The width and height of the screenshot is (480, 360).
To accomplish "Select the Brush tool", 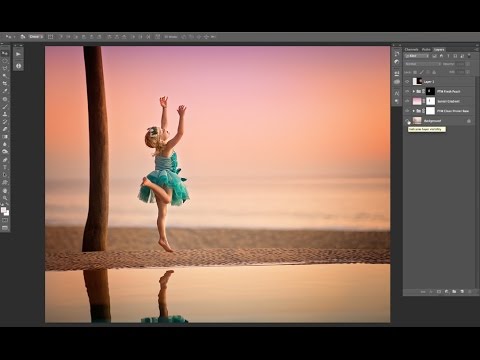I will [x=5, y=107].
